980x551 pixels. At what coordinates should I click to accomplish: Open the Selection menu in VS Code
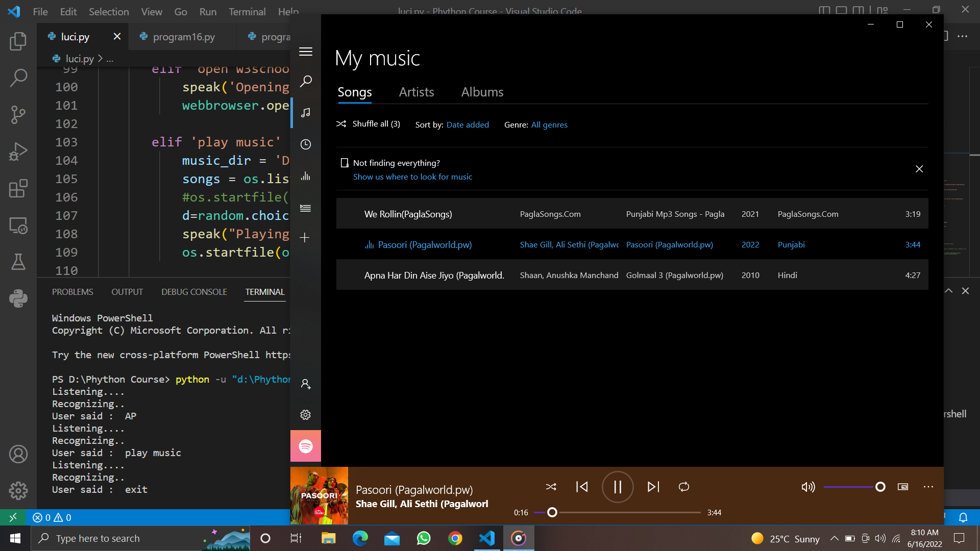click(109, 11)
